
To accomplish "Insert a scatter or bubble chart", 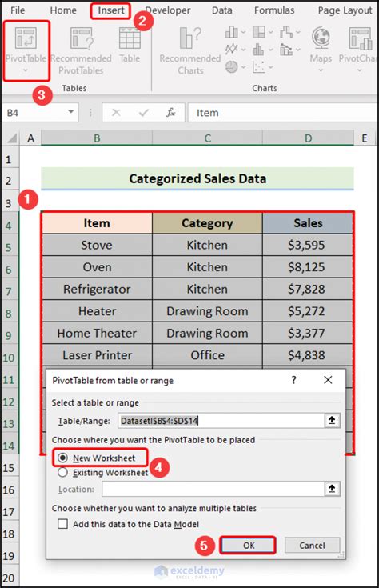I will click(259, 66).
